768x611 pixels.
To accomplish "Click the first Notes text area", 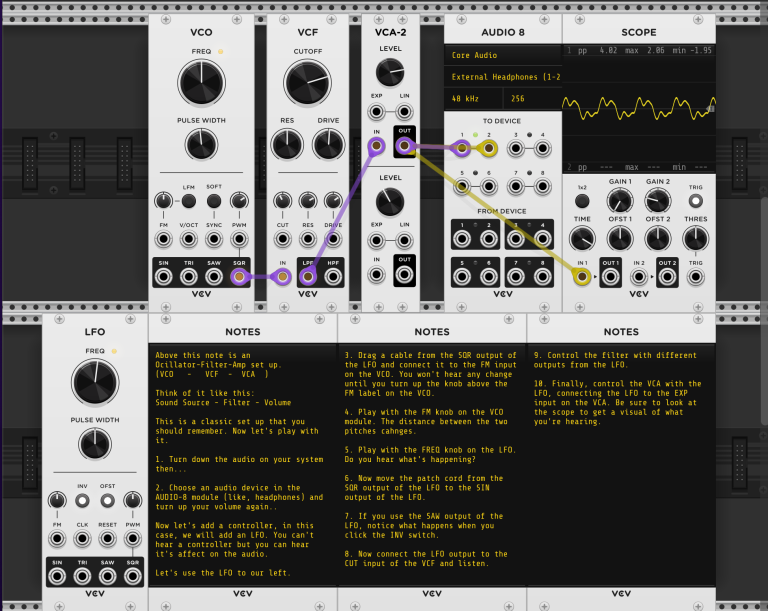I will tap(243, 465).
